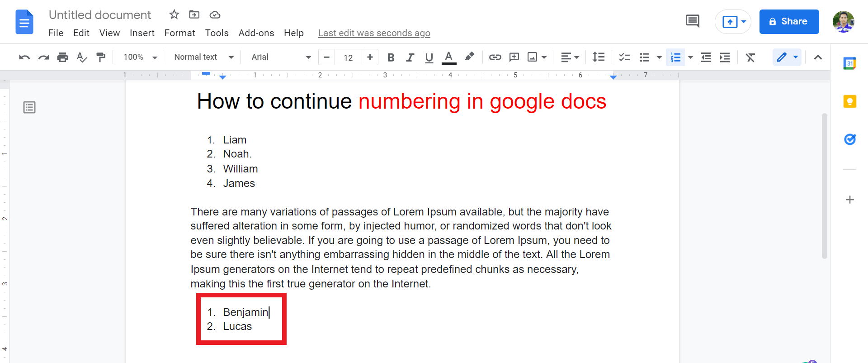Image resolution: width=868 pixels, height=363 pixels.
Task: Click the Share button
Action: pos(789,21)
